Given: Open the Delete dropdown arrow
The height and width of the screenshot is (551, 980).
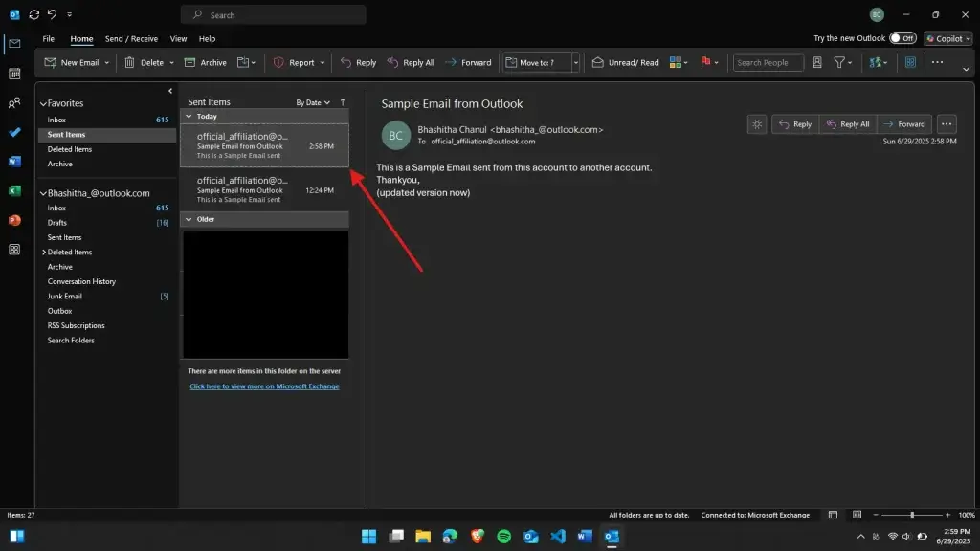Looking at the screenshot, I should [172, 63].
